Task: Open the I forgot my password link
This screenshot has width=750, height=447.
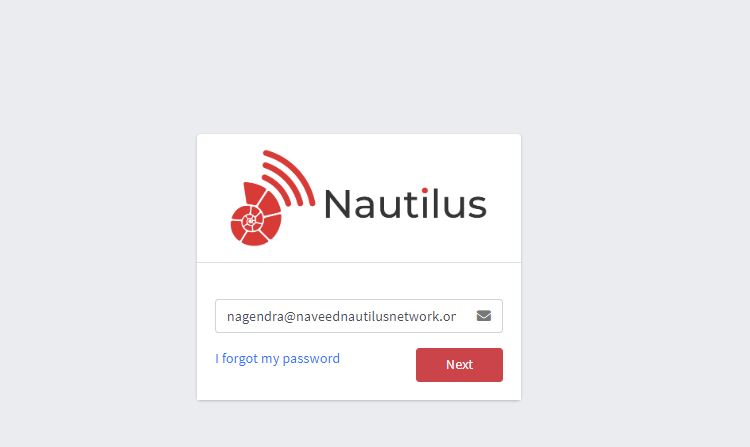Action: [277, 359]
